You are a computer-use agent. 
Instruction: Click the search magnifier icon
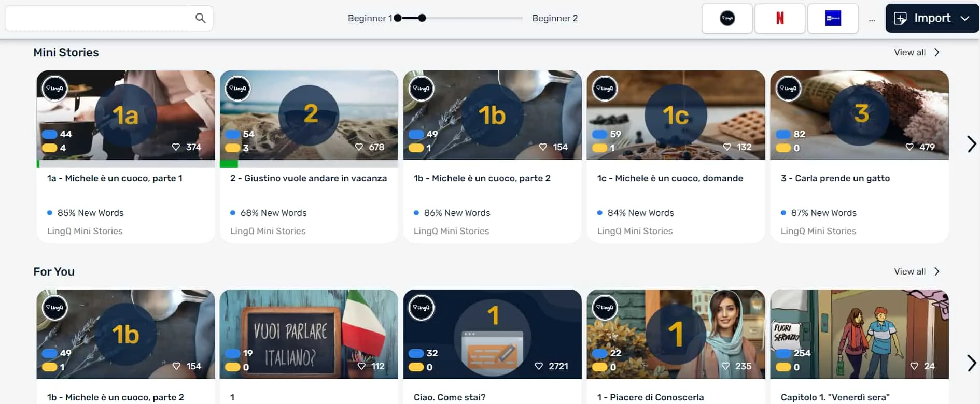(200, 18)
